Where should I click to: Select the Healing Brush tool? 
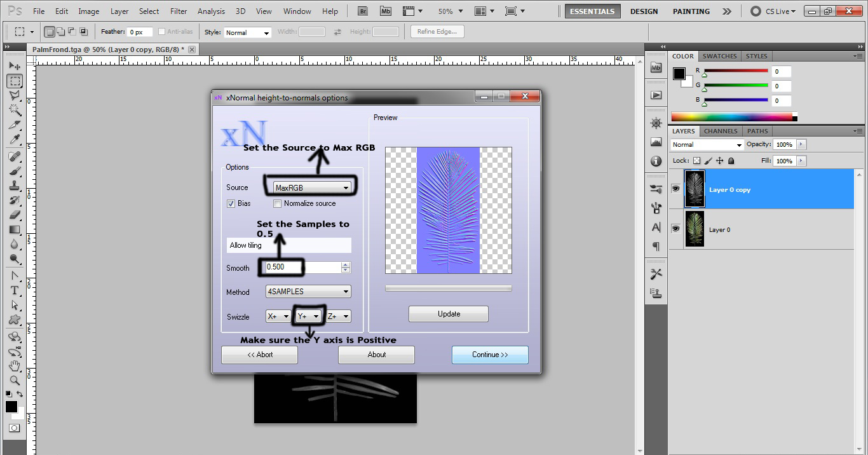[x=15, y=156]
